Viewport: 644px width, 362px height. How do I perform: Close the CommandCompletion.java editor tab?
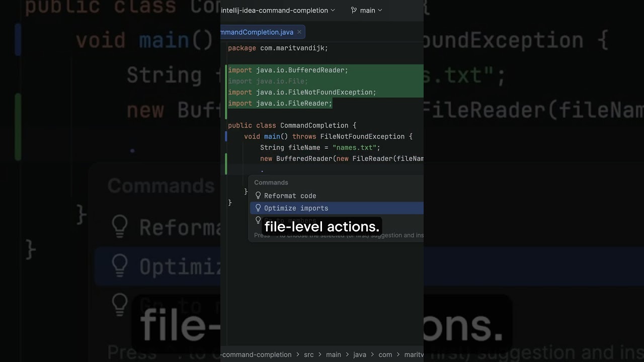[x=299, y=32]
